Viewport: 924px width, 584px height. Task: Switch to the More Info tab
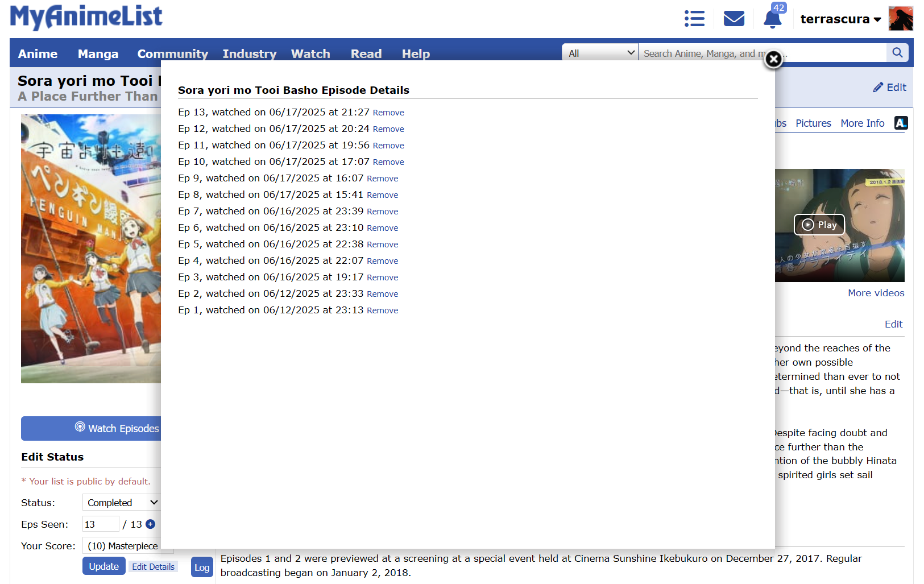pos(863,123)
